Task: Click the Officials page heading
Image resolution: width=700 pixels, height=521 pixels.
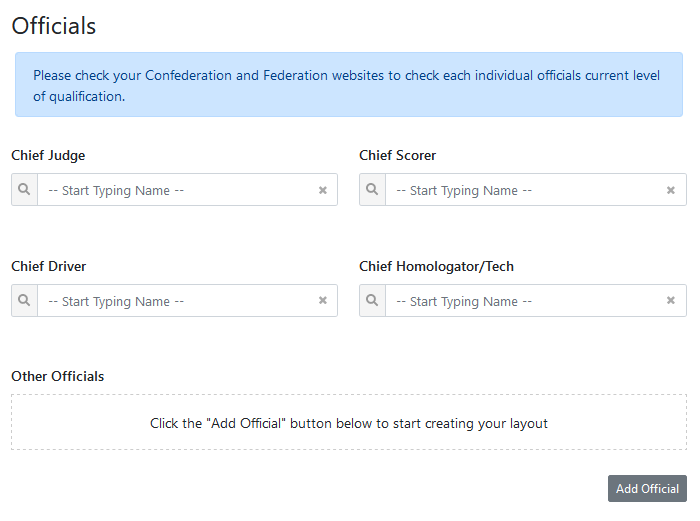Action: click(x=54, y=26)
